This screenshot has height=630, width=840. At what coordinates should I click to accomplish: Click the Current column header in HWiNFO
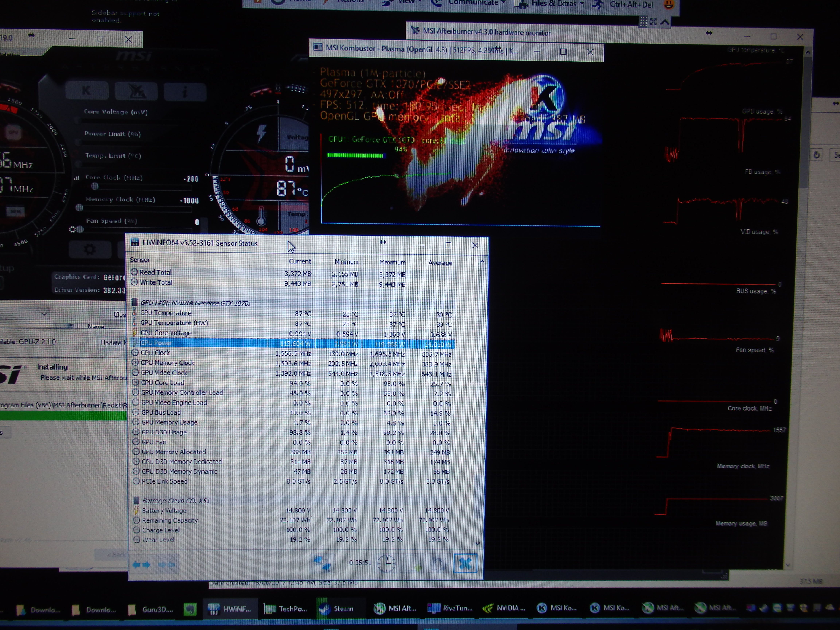[292, 261]
